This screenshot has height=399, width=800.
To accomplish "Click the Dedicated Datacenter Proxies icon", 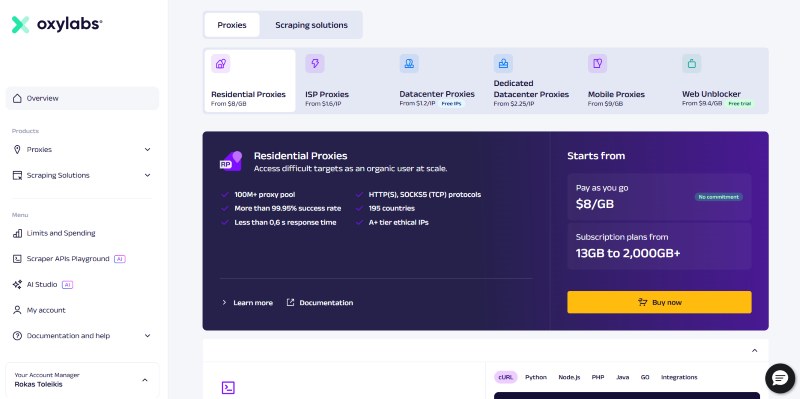I will point(503,64).
